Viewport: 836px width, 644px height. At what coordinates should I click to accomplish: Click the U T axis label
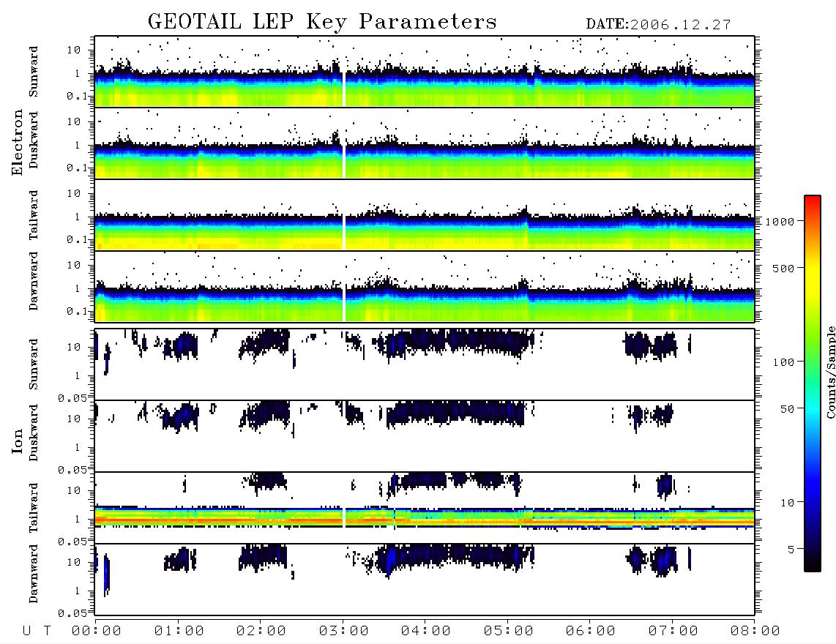point(37,632)
